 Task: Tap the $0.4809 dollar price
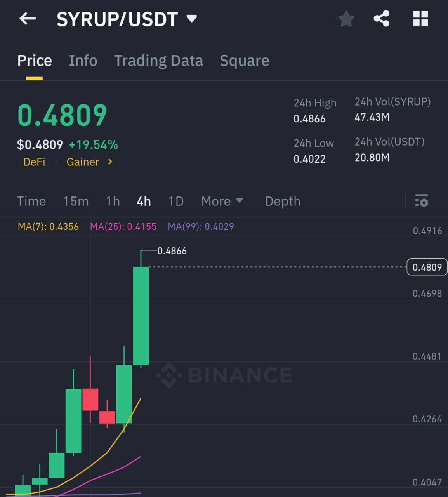[x=40, y=145]
